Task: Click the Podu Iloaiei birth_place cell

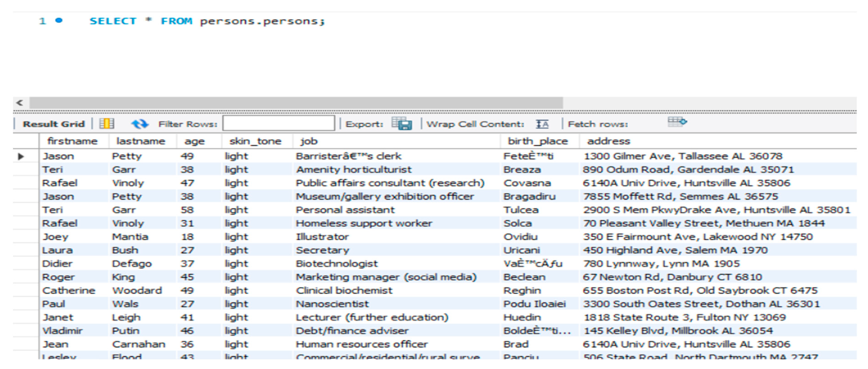Action: point(534,304)
